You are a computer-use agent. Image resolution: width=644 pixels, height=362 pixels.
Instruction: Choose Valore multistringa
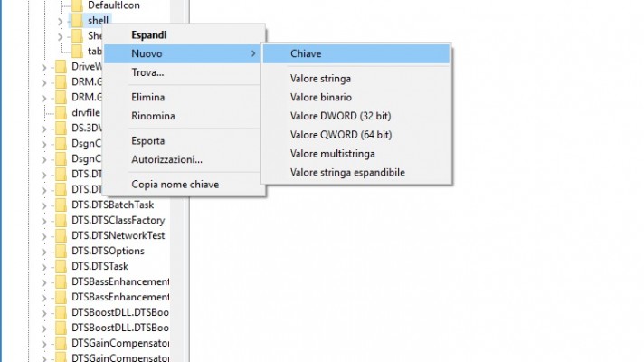356,154
